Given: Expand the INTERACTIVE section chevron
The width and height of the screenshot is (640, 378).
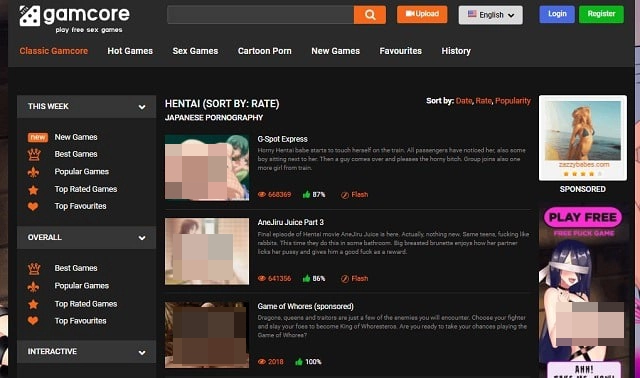Looking at the screenshot, I should pos(142,352).
